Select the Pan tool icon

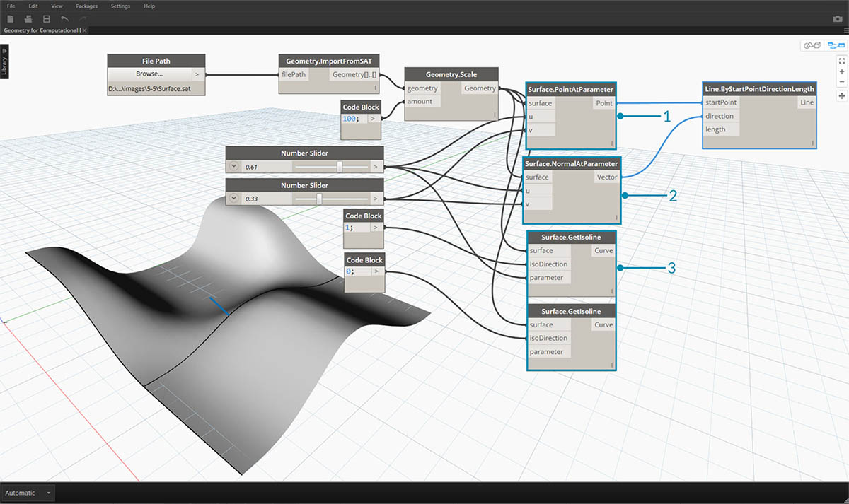click(842, 95)
